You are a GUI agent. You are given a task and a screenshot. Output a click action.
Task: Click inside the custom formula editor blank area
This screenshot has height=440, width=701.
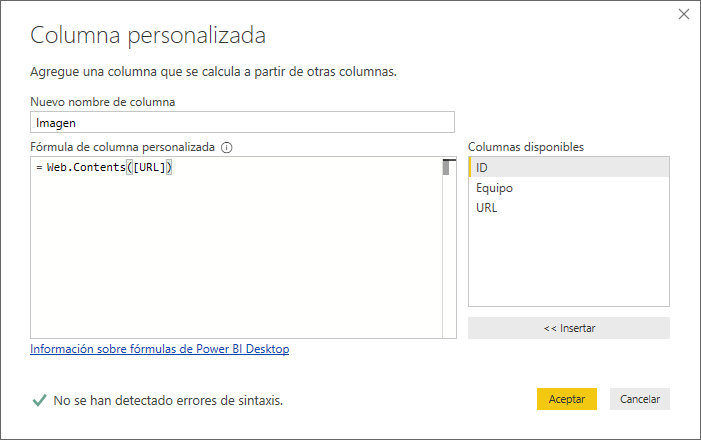point(236,260)
